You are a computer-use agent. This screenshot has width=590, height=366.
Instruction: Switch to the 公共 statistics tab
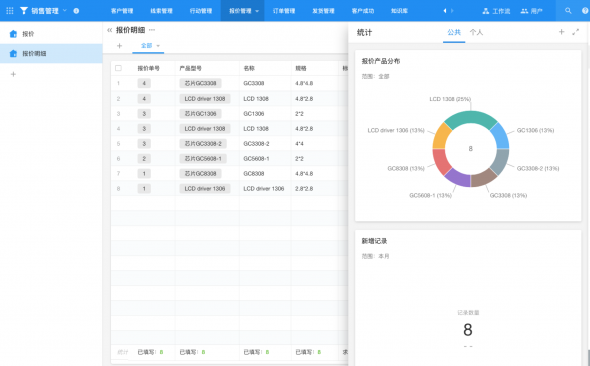(x=454, y=32)
